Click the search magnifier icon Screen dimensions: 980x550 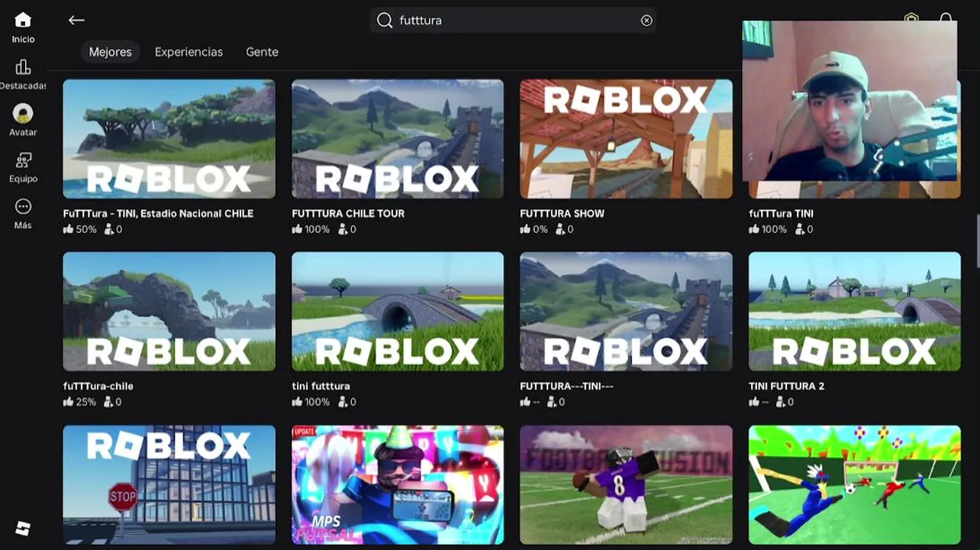(385, 21)
